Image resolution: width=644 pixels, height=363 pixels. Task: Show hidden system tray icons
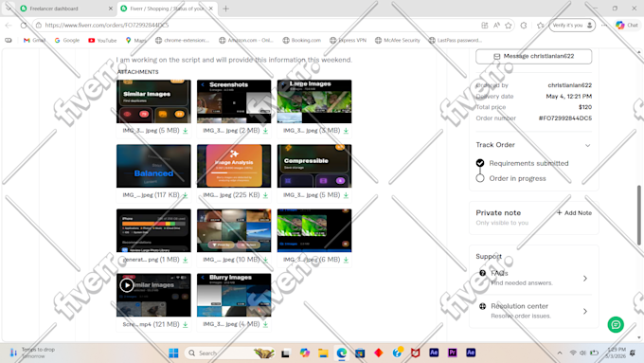pos(560,353)
